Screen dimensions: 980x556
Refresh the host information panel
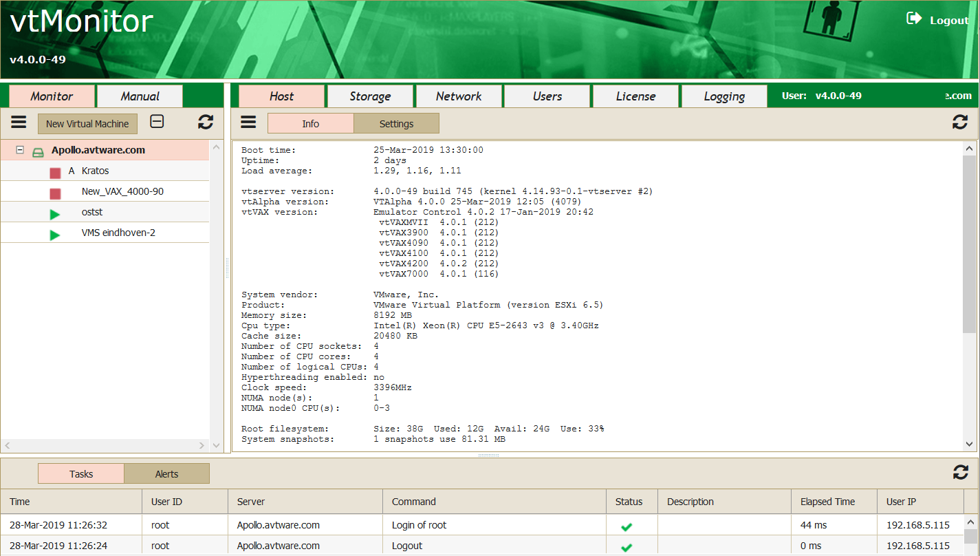(x=960, y=122)
